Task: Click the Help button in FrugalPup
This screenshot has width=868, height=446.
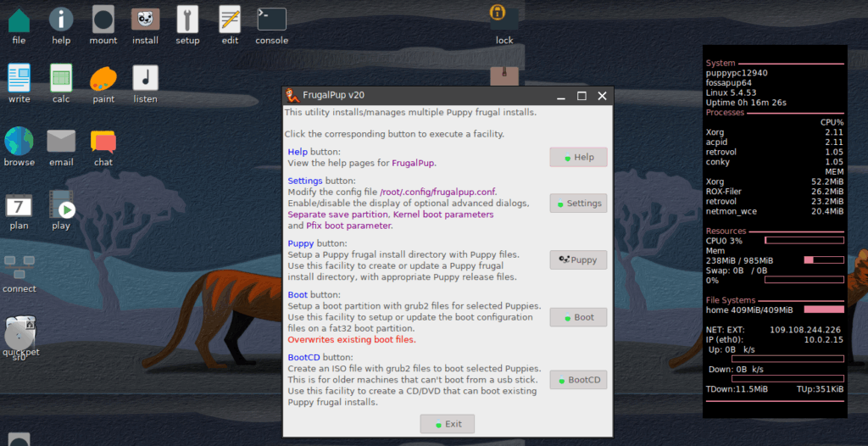Action: (578, 157)
